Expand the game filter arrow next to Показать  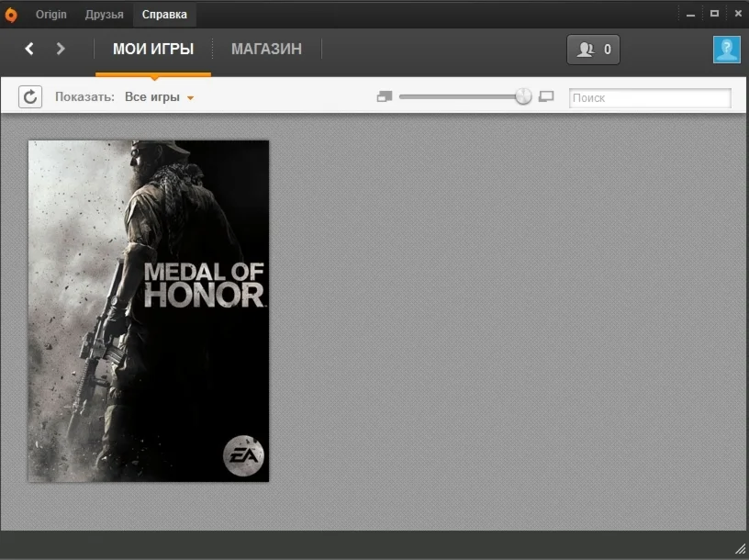pyautogui.click(x=190, y=97)
